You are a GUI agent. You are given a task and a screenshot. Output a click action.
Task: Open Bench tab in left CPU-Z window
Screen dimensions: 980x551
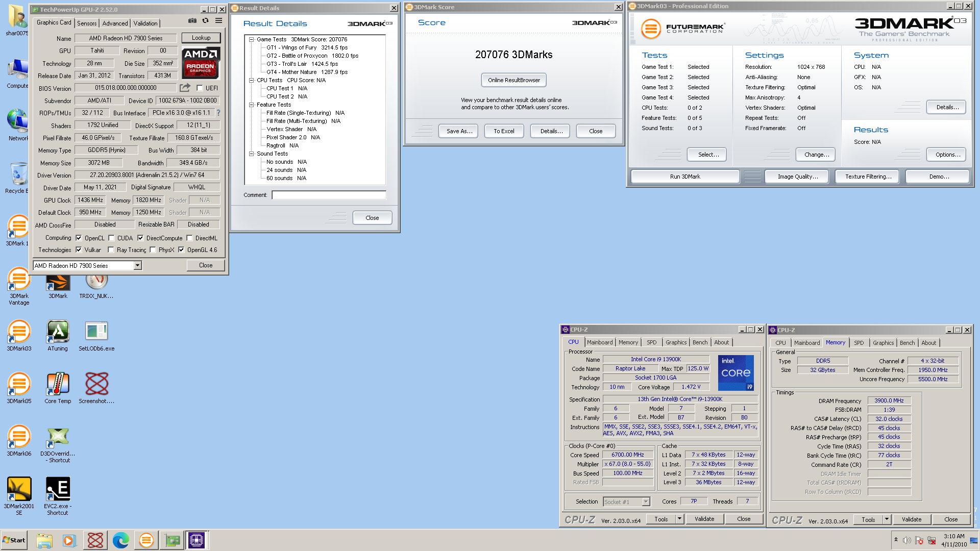coord(700,342)
